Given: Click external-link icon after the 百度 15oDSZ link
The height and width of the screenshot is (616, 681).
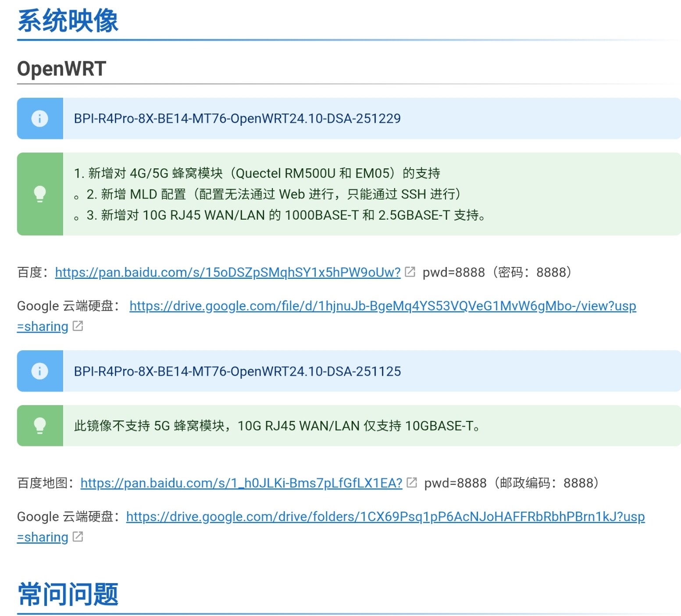Looking at the screenshot, I should coord(410,272).
